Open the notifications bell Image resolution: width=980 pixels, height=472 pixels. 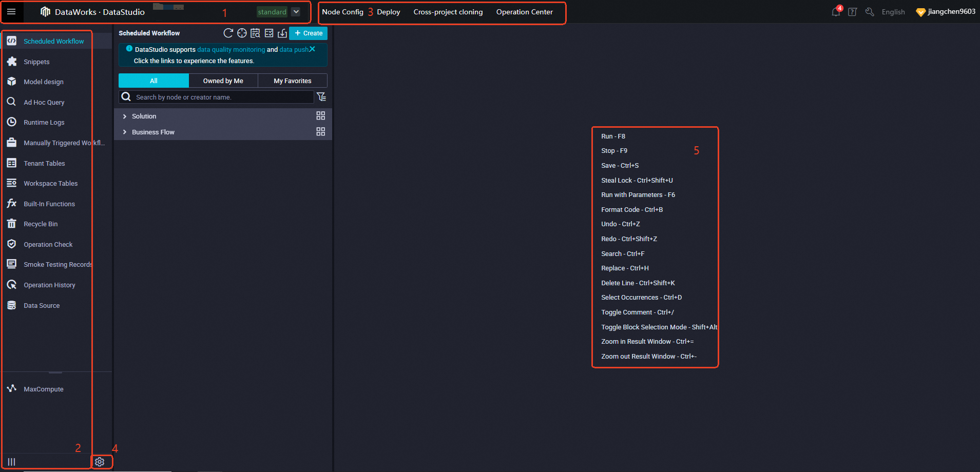pos(836,12)
